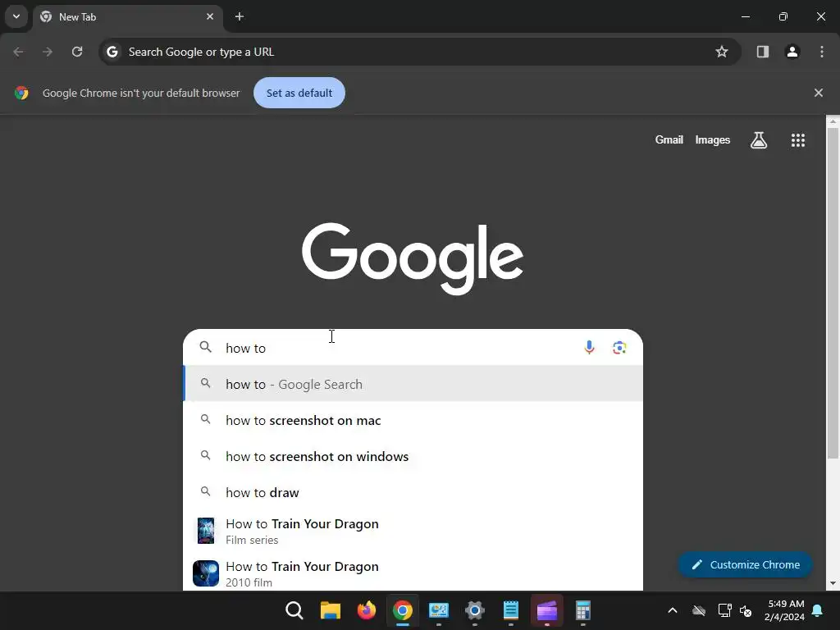840x630 pixels.
Task: Select How to Train Your Dragon 2010 film
Action: 413,573
